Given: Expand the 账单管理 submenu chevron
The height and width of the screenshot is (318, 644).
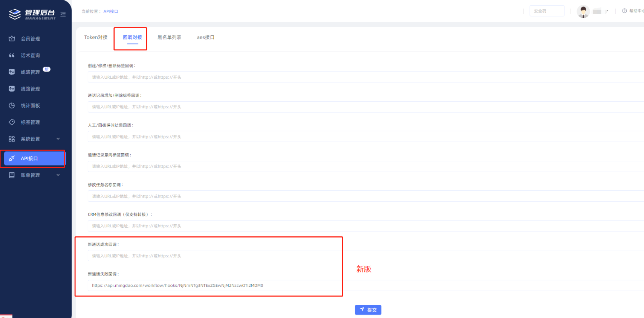Looking at the screenshot, I should pyautogui.click(x=58, y=175).
